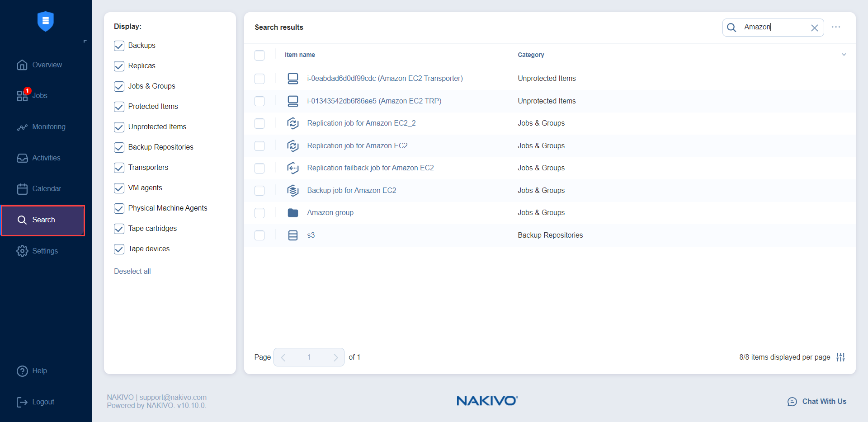Tick the select-all checkbox in table header

click(259, 55)
